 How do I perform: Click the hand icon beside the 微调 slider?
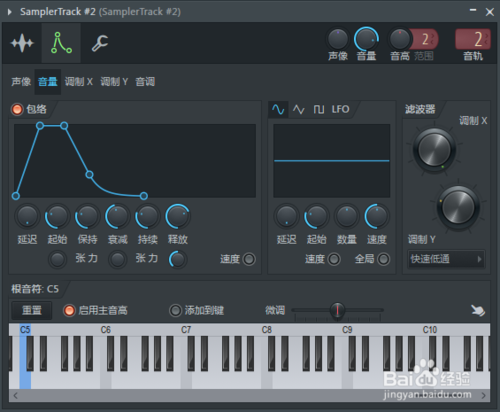tap(478, 310)
